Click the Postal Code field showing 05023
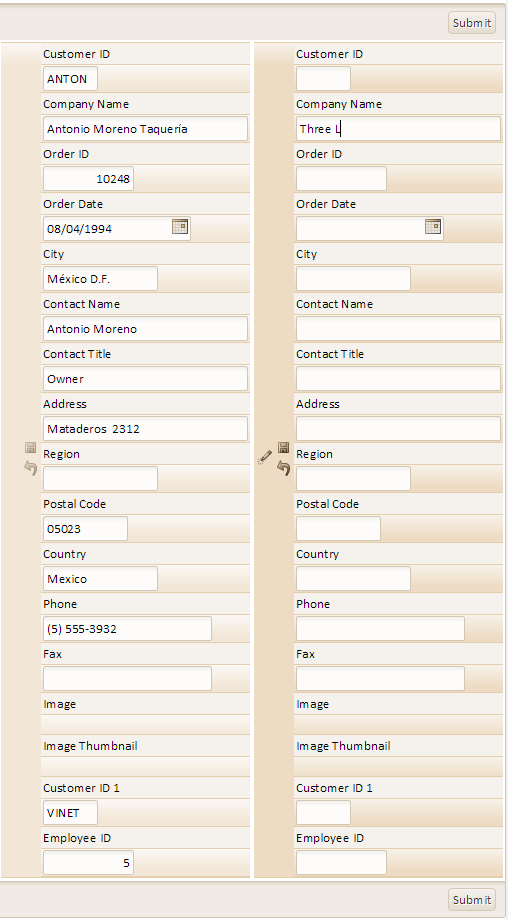The width and height of the screenshot is (508, 920). tap(85, 529)
